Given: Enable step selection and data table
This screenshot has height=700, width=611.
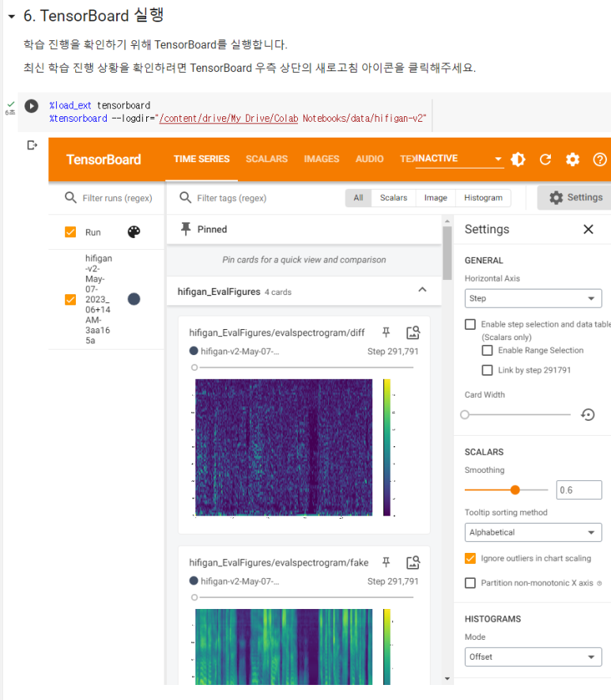Looking at the screenshot, I should 470,324.
